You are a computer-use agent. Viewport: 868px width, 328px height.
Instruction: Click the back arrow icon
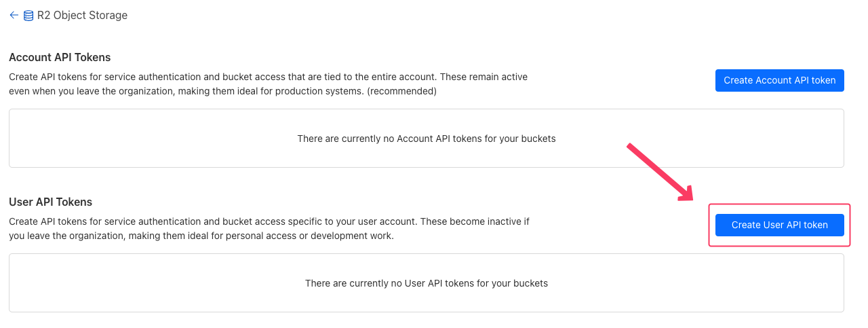pos(14,15)
